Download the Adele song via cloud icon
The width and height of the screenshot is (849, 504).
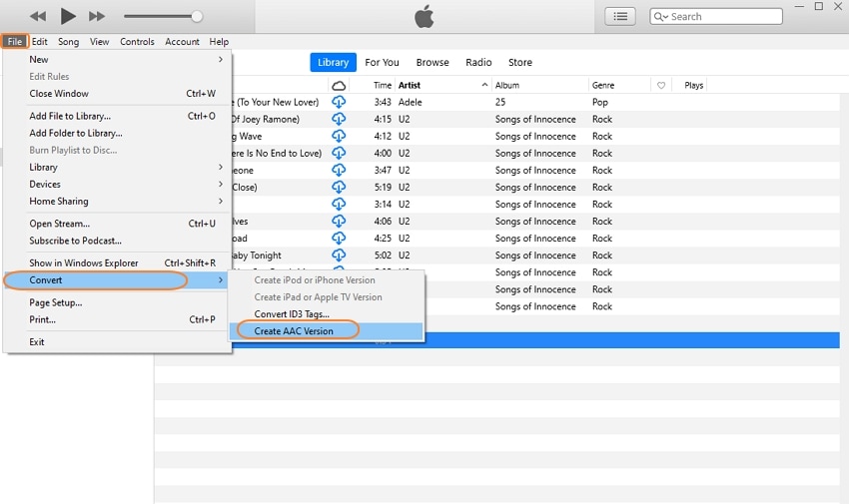click(x=339, y=102)
